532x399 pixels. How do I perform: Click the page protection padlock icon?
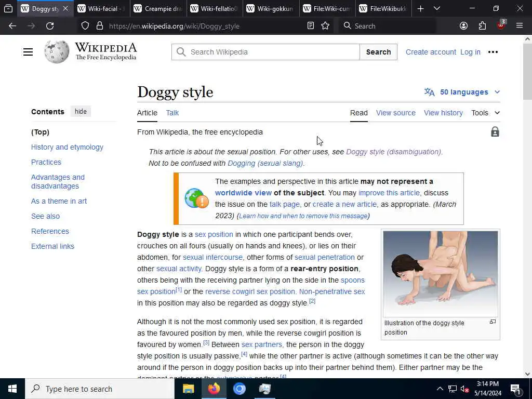click(x=495, y=132)
